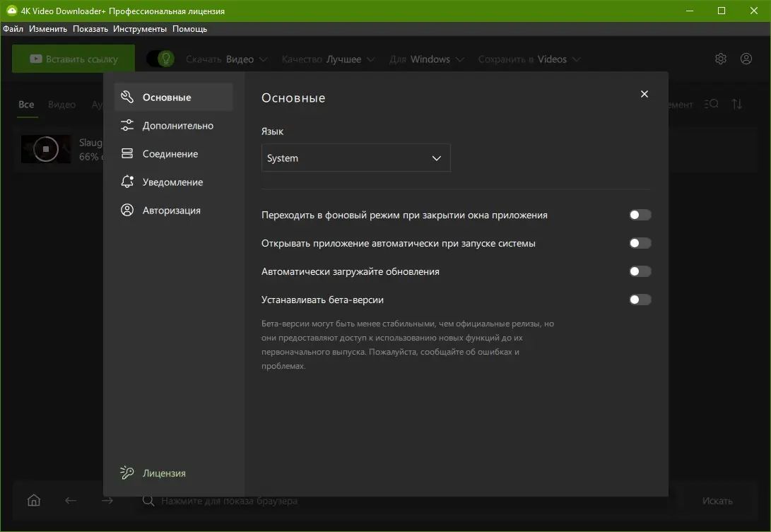The height and width of the screenshot is (532, 771).
Task: Click the downloading video thumbnail
Action: 46,149
